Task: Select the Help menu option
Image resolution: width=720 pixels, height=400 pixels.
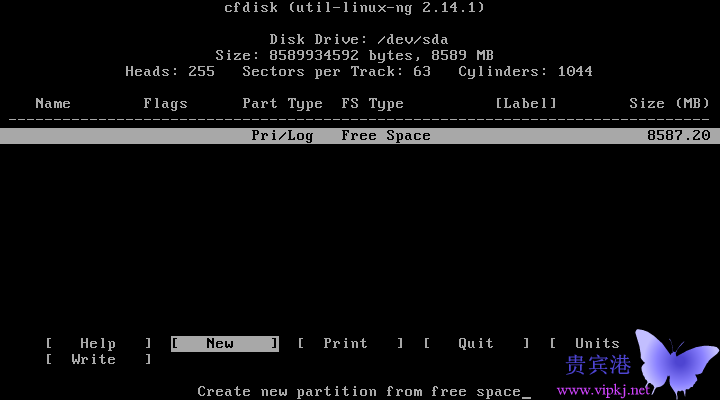Action: tap(98, 344)
